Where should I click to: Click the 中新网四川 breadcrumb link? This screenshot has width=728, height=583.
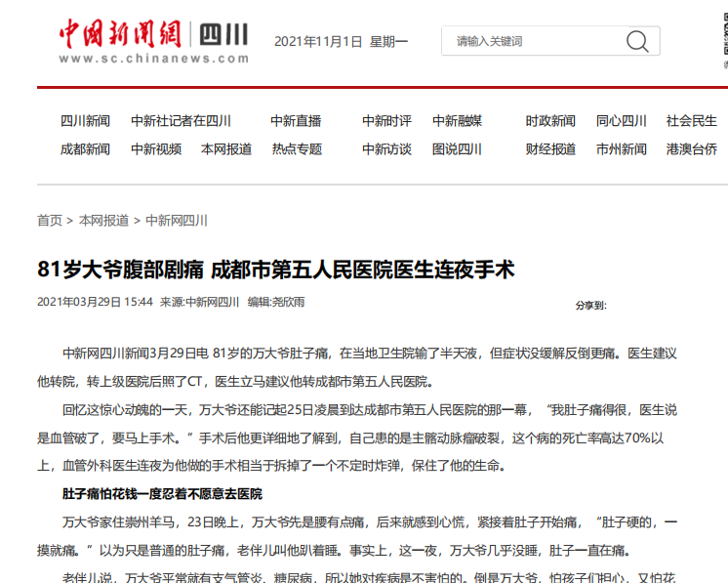pyautogui.click(x=177, y=220)
